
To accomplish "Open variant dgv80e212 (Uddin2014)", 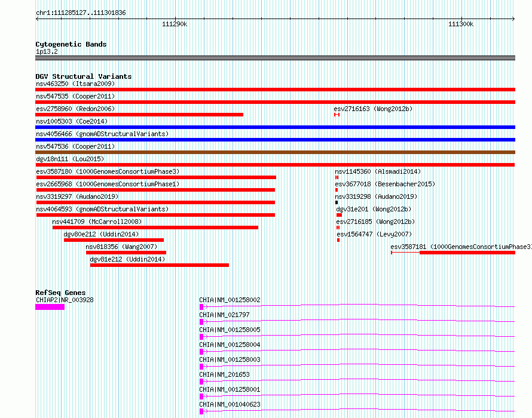I will tap(101, 234).
